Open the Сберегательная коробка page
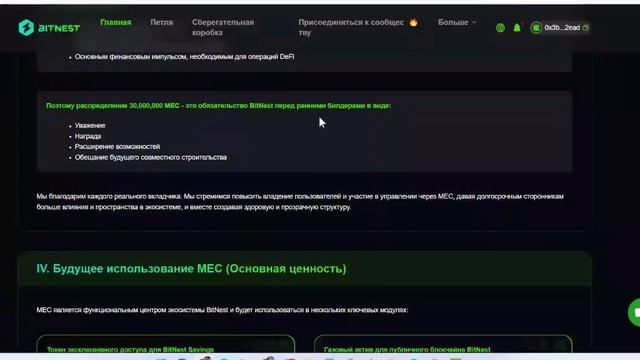Image resolution: width=640 pixels, height=360 pixels. [x=223, y=27]
